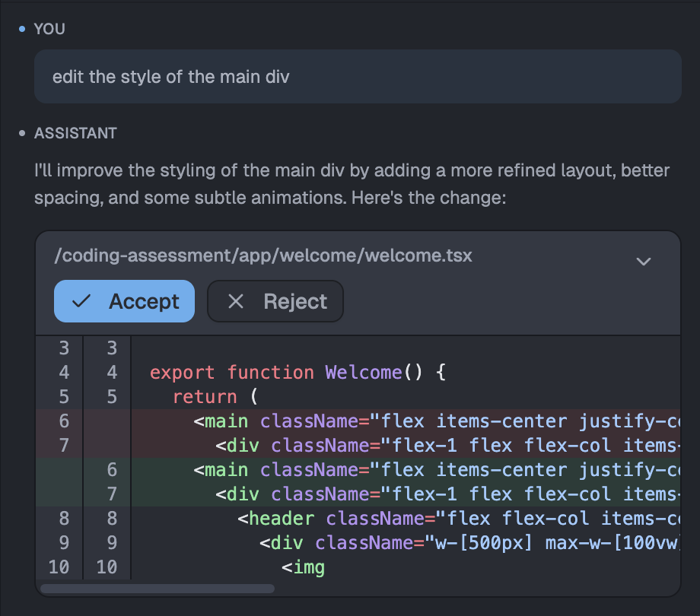700x616 pixels.
Task: Click the checkmark icon inside Accept button
Action: coord(81,301)
